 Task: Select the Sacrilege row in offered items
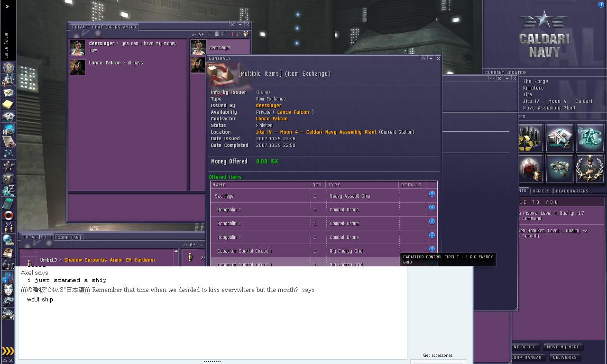point(324,196)
